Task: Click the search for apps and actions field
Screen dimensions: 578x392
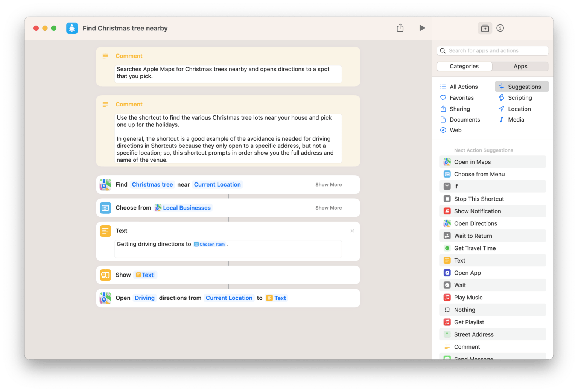Action: [493, 51]
